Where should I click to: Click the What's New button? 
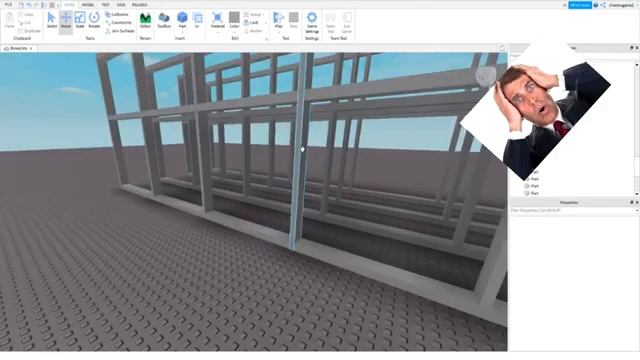point(580,5)
